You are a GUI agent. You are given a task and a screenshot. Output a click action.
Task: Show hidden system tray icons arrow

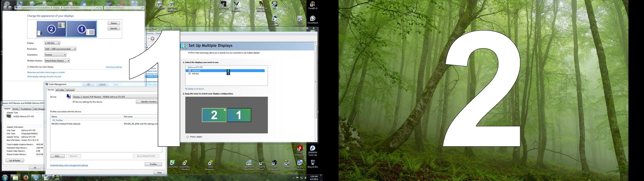click(x=293, y=178)
